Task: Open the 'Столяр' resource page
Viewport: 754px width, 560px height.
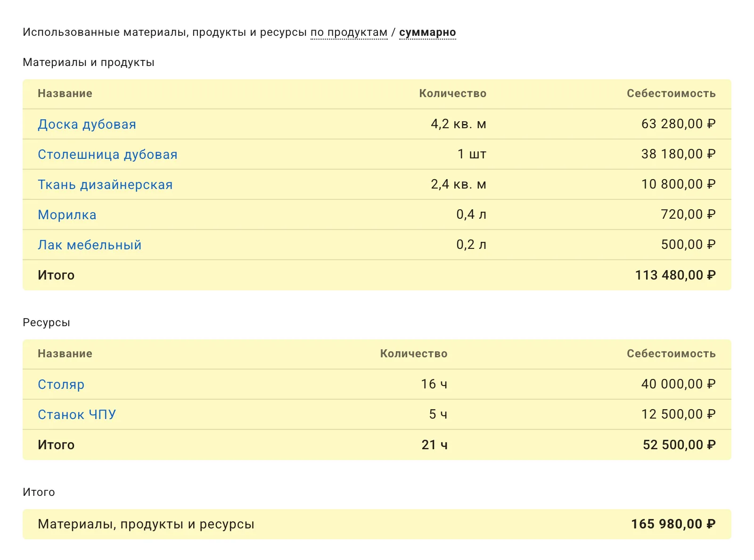Action: tap(61, 384)
